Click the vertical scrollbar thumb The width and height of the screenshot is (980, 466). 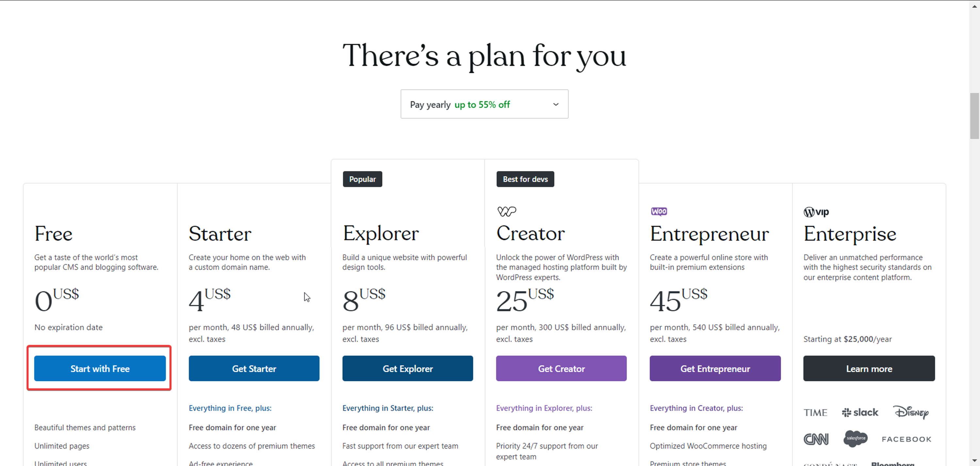[x=975, y=116]
